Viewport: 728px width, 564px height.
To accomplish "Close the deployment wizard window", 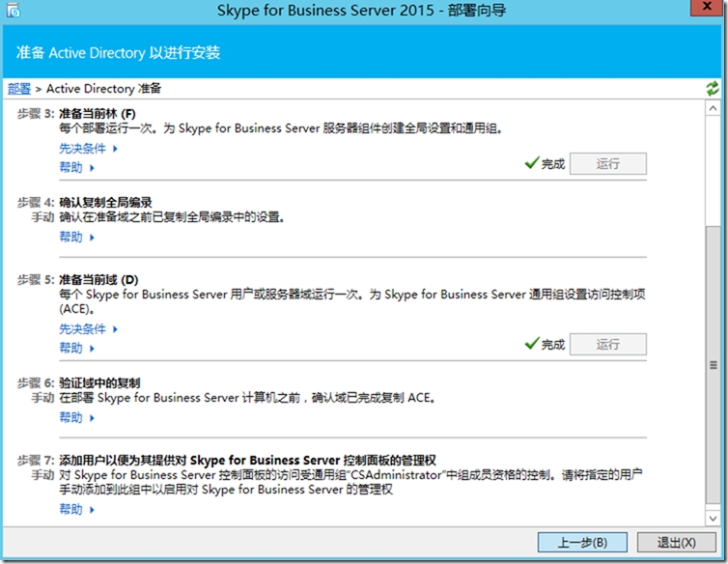I will (x=707, y=8).
